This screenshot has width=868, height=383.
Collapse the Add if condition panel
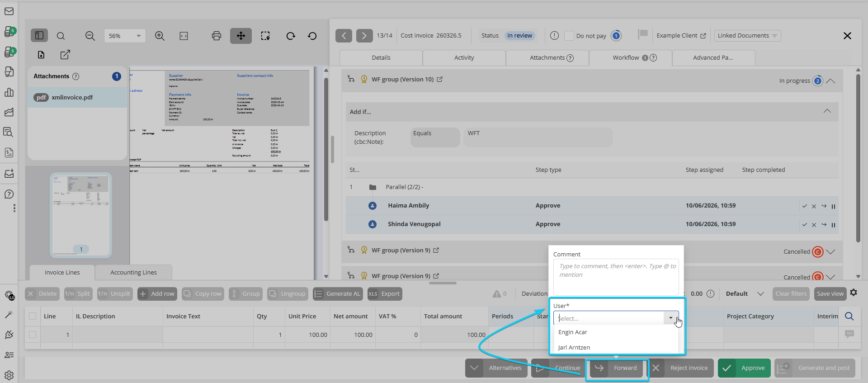(x=827, y=111)
